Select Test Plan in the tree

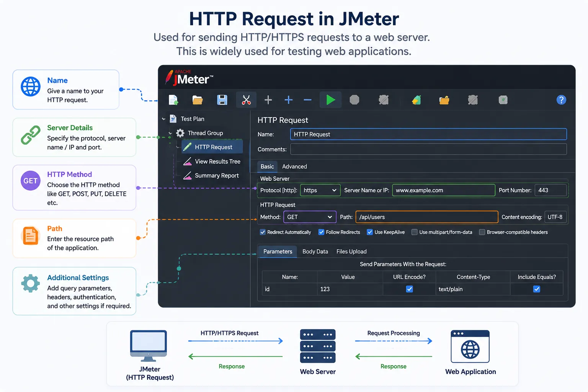click(193, 119)
